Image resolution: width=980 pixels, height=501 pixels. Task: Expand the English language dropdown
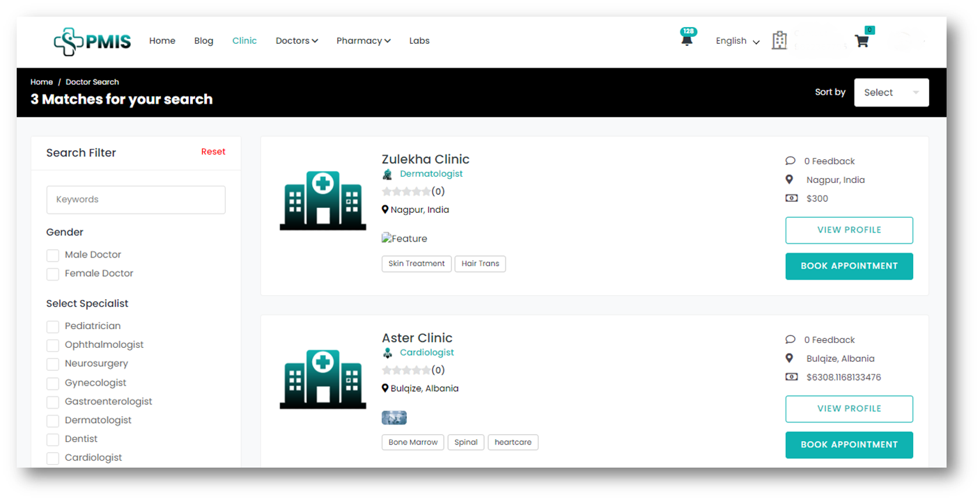[736, 40]
